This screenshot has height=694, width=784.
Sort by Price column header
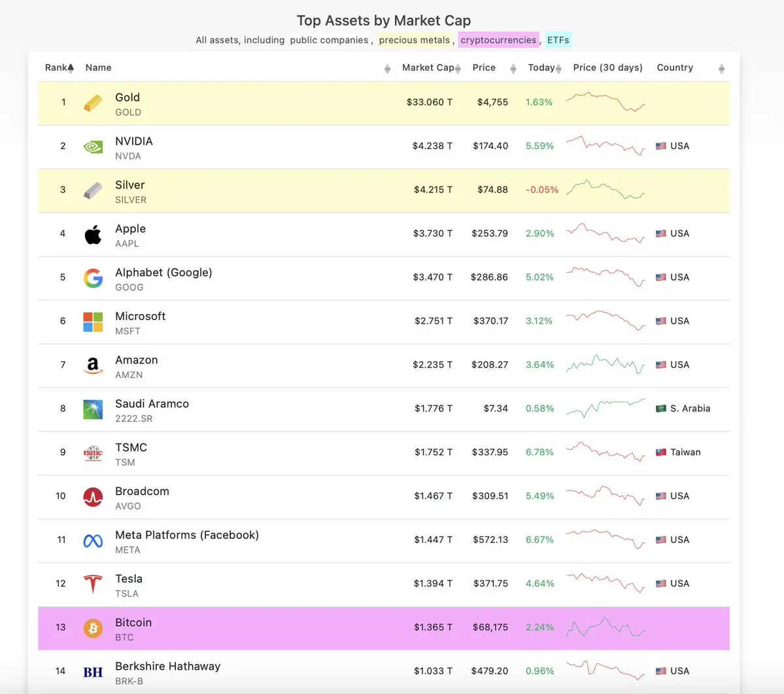(494, 68)
